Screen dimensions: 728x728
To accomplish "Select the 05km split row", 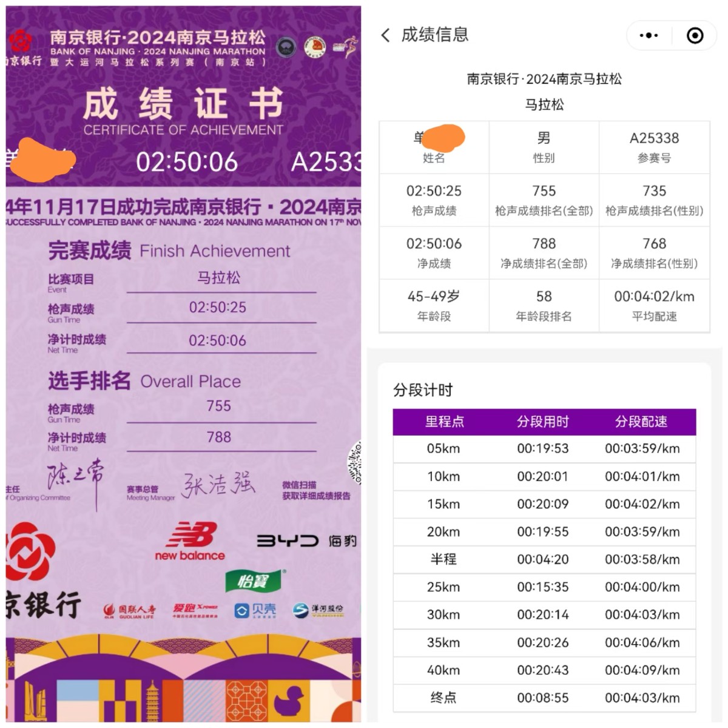I will coord(544,449).
